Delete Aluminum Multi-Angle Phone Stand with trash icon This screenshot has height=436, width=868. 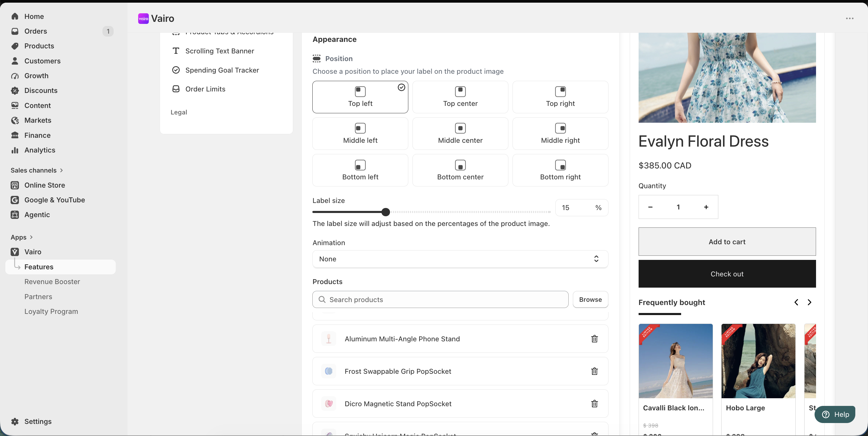(594, 339)
